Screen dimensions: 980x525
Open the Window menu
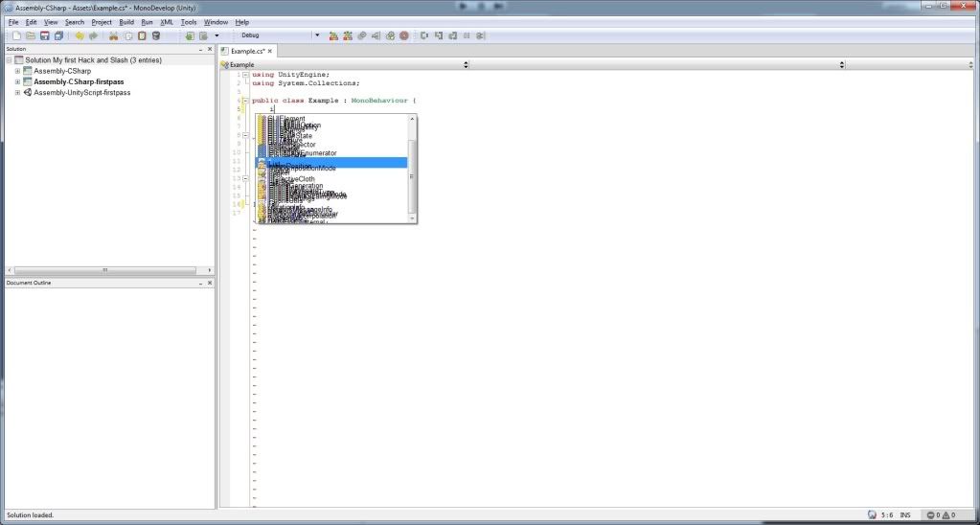pos(216,22)
